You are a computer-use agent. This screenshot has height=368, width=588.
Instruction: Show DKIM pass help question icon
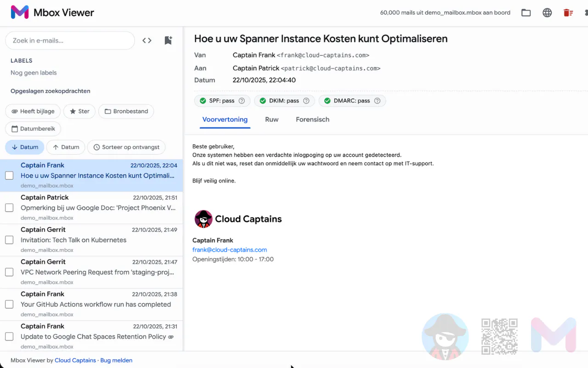tap(306, 101)
